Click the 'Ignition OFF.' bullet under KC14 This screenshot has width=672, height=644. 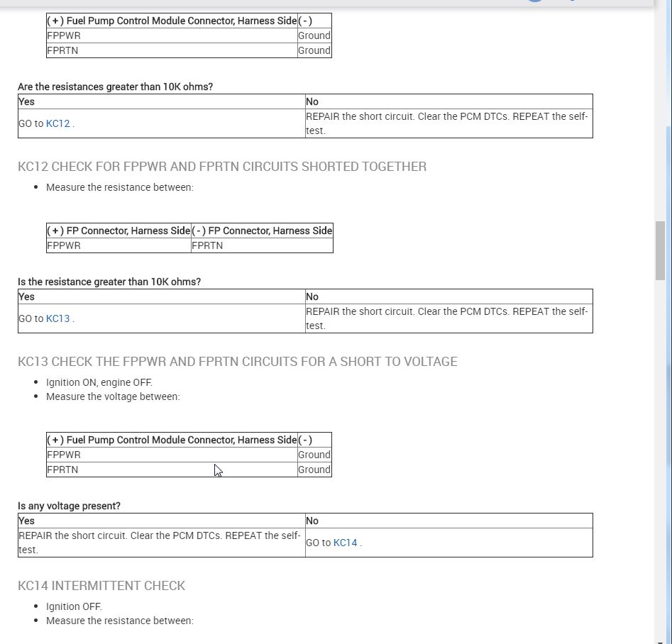[x=74, y=606]
